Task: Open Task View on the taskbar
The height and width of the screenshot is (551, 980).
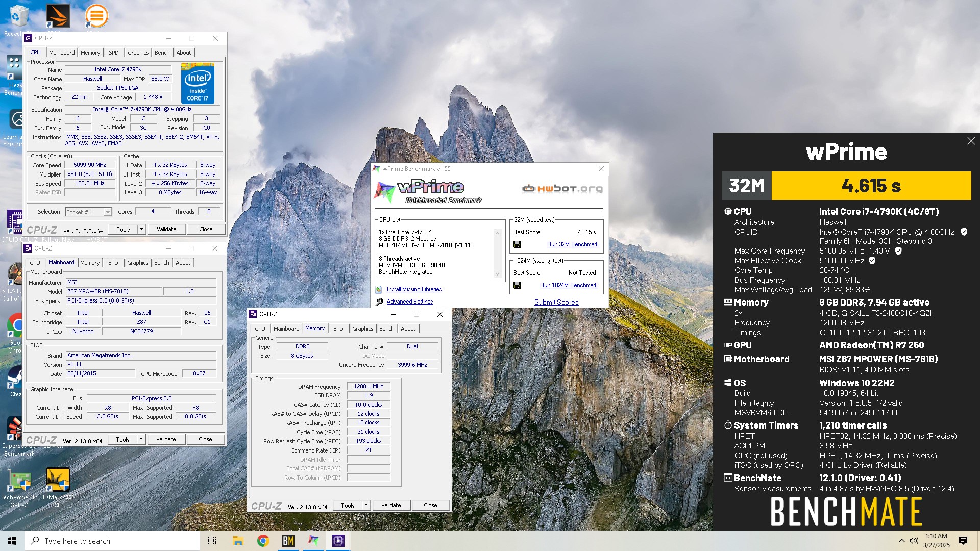Action: pos(212,541)
